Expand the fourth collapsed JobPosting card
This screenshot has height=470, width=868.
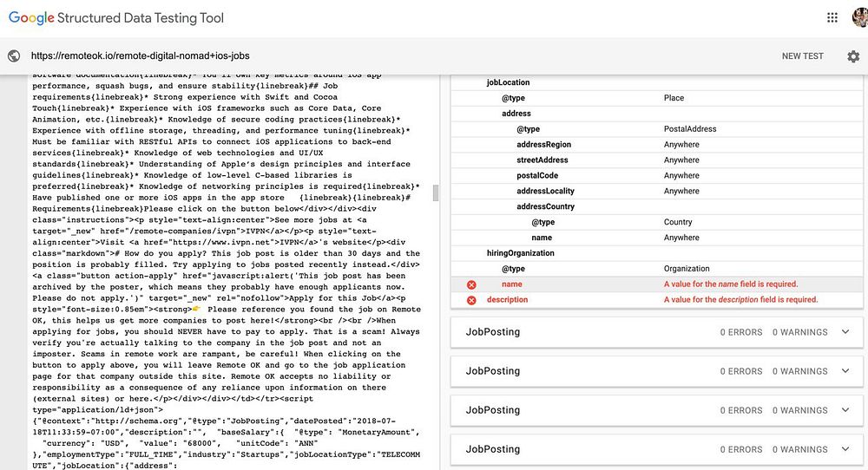[657, 449]
